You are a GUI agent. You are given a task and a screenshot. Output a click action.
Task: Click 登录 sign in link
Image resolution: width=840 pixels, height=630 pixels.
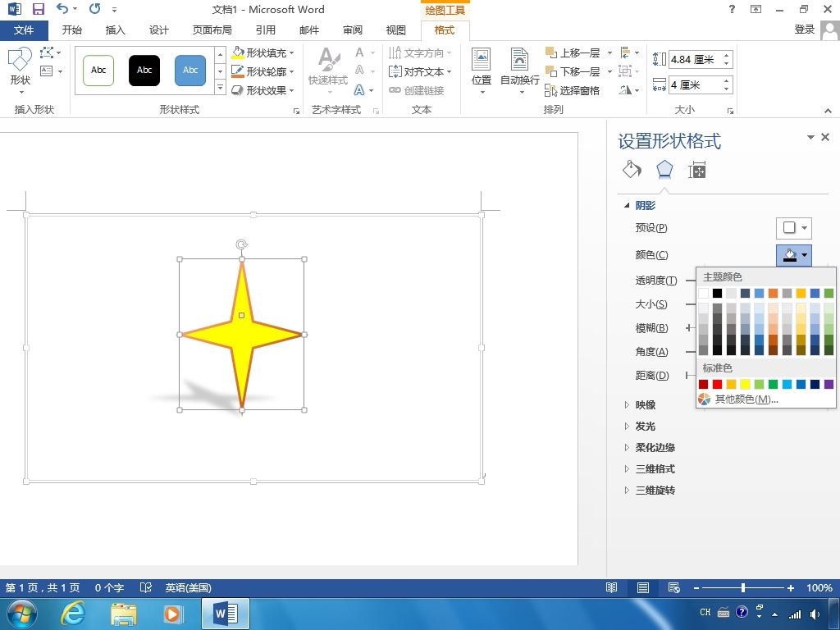804,30
